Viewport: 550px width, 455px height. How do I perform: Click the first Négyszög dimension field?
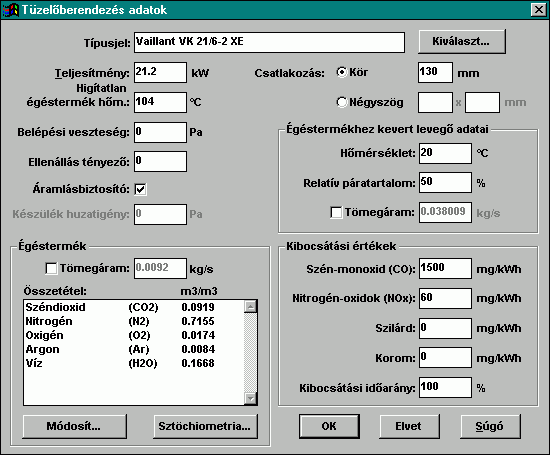[x=435, y=102]
